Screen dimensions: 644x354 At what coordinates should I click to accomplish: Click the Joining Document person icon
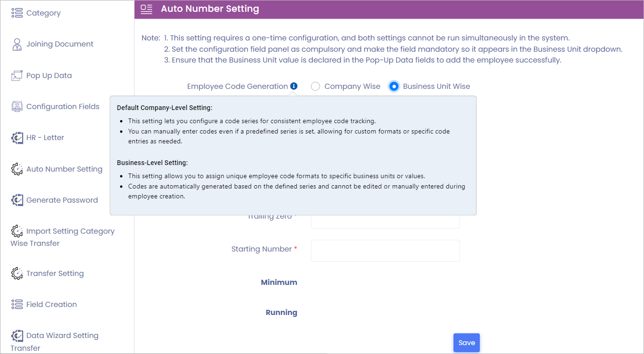click(x=17, y=45)
